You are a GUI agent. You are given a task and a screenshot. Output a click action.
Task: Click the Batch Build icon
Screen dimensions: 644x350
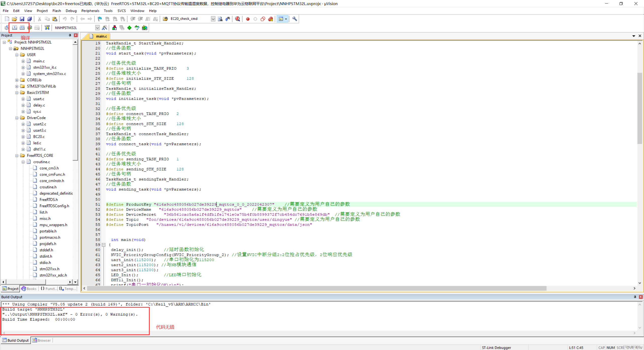click(30, 28)
